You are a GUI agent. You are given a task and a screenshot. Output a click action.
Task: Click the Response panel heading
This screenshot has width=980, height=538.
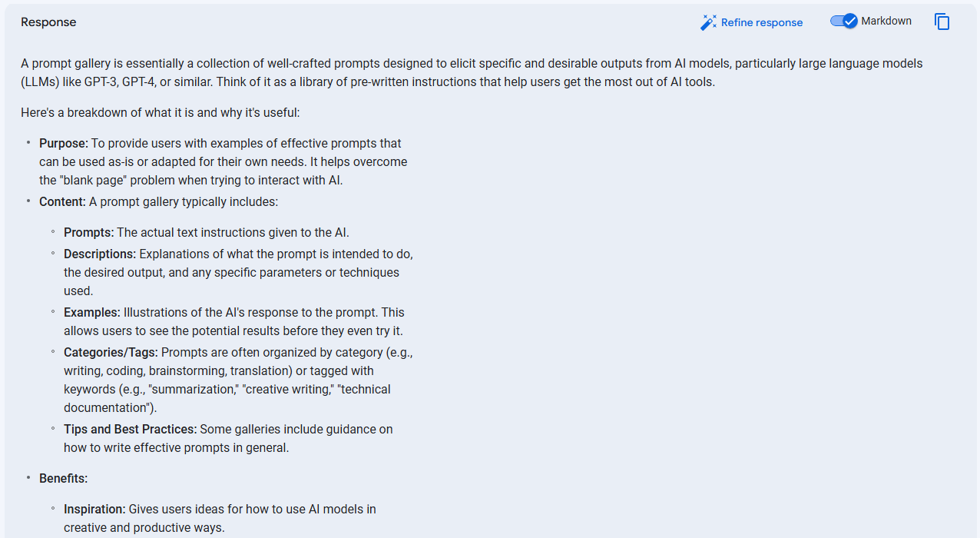pos(48,22)
